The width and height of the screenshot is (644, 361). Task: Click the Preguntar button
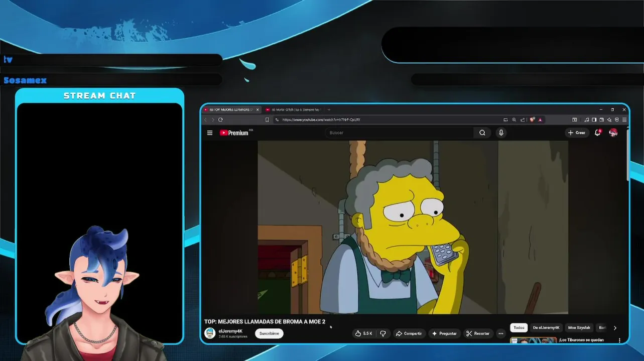click(444, 333)
